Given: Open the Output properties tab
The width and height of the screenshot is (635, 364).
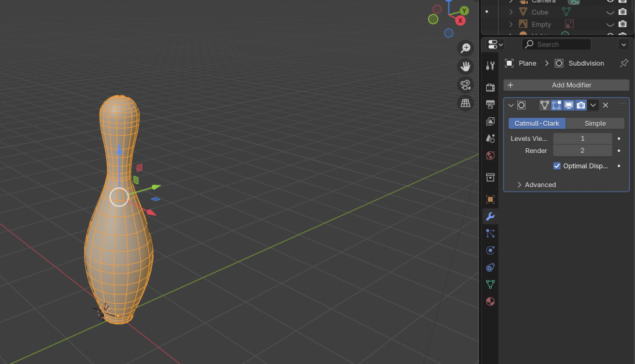Looking at the screenshot, I should pyautogui.click(x=490, y=104).
